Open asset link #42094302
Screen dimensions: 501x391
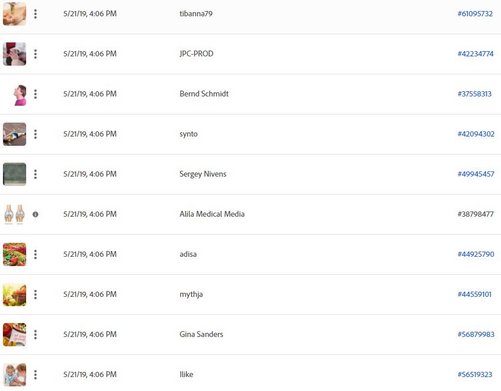476,134
